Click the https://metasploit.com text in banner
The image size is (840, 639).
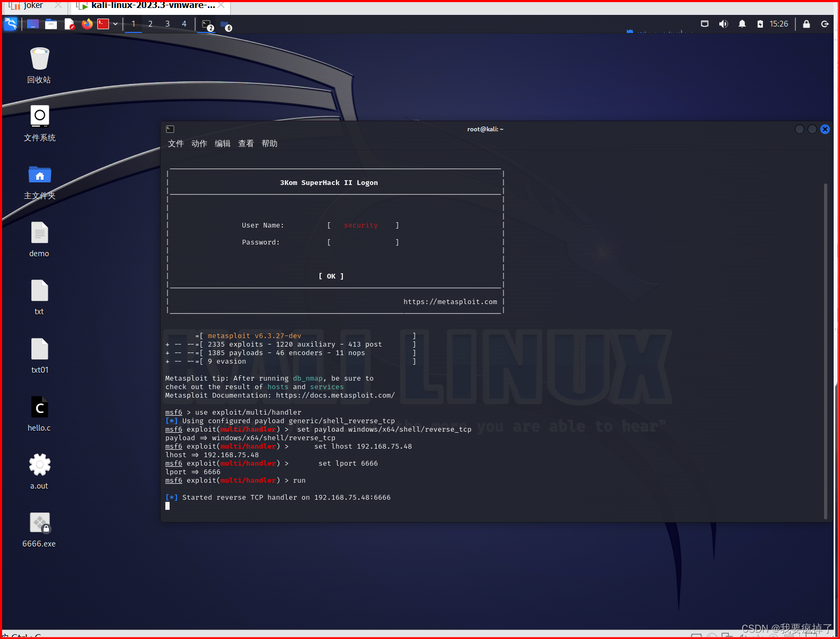pyautogui.click(x=450, y=302)
